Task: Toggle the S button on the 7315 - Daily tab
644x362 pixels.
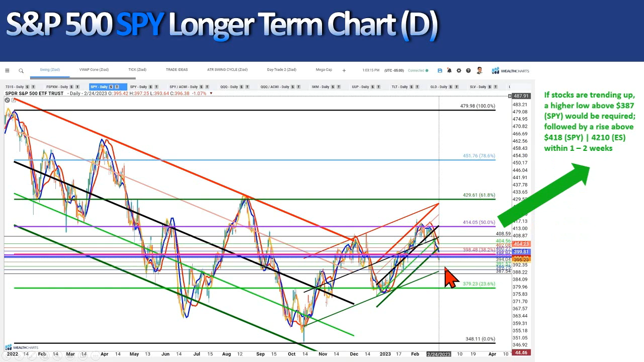Action: coord(28,87)
